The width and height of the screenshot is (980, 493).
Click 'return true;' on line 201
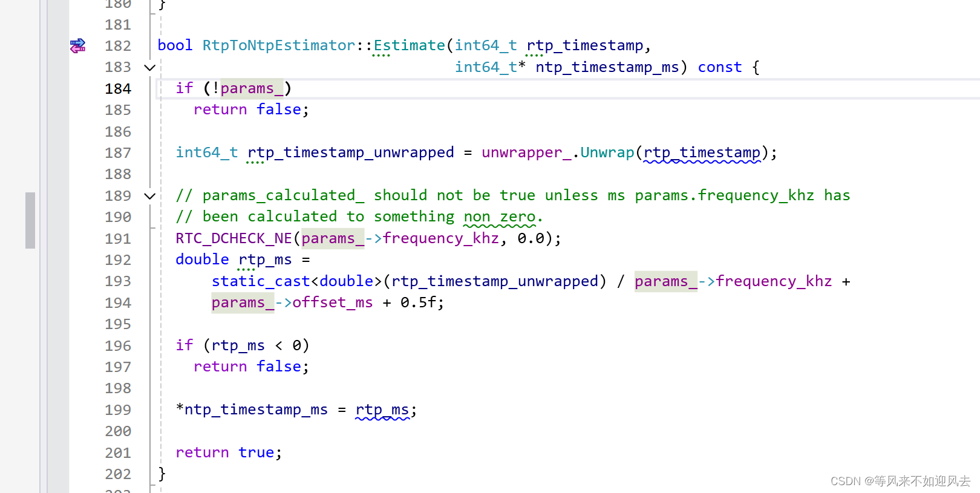click(229, 452)
